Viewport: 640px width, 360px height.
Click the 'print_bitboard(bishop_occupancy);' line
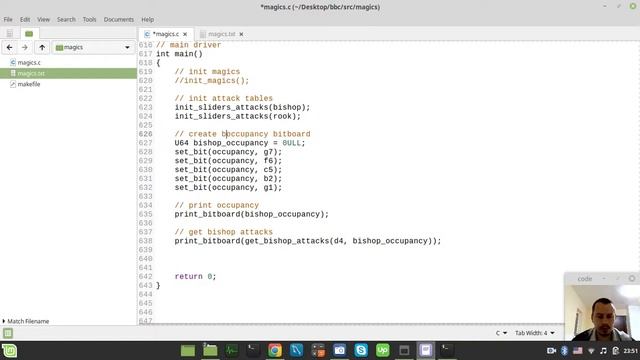pyautogui.click(x=251, y=214)
